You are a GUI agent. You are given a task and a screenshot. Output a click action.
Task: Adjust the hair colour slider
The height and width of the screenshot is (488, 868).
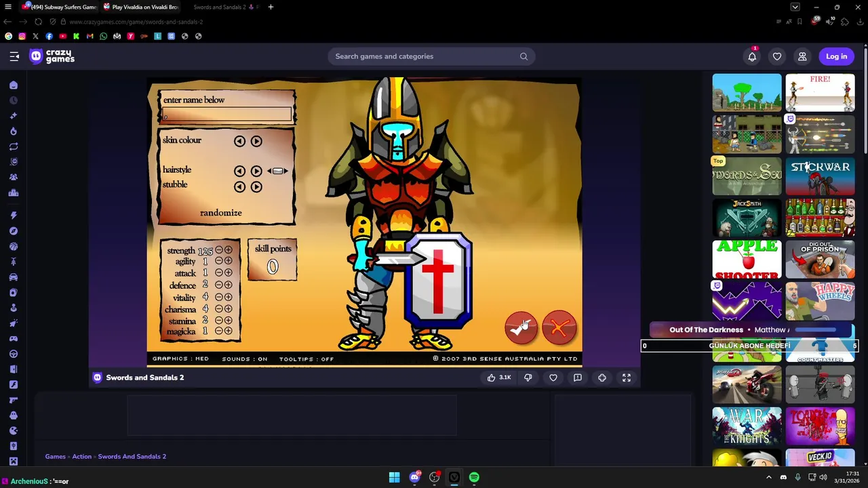(277, 171)
